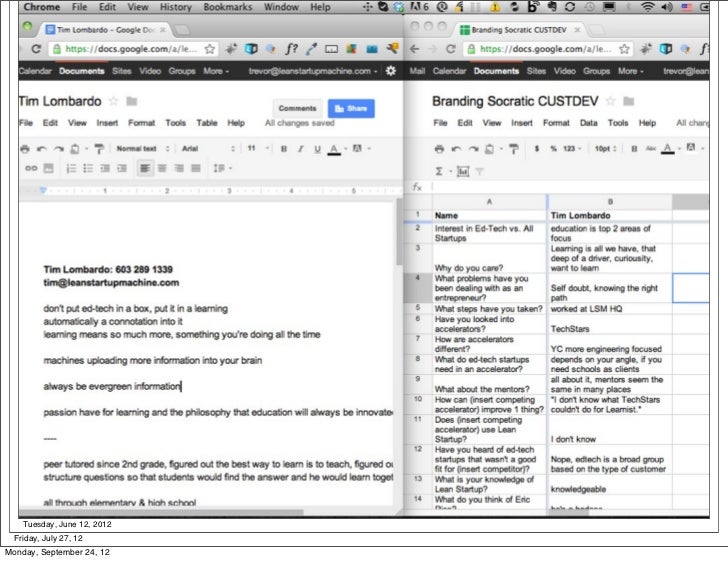The width and height of the screenshot is (728, 561).
Task: Insert a chart in the spreadsheet
Action: [463, 171]
